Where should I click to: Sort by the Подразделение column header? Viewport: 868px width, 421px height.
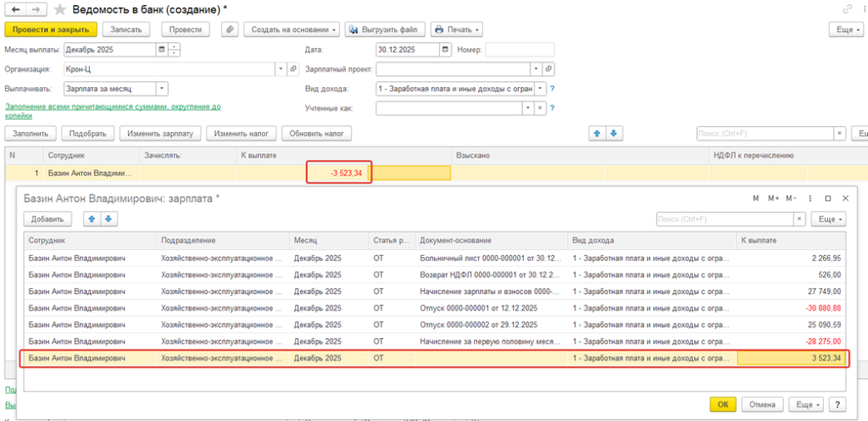click(223, 241)
